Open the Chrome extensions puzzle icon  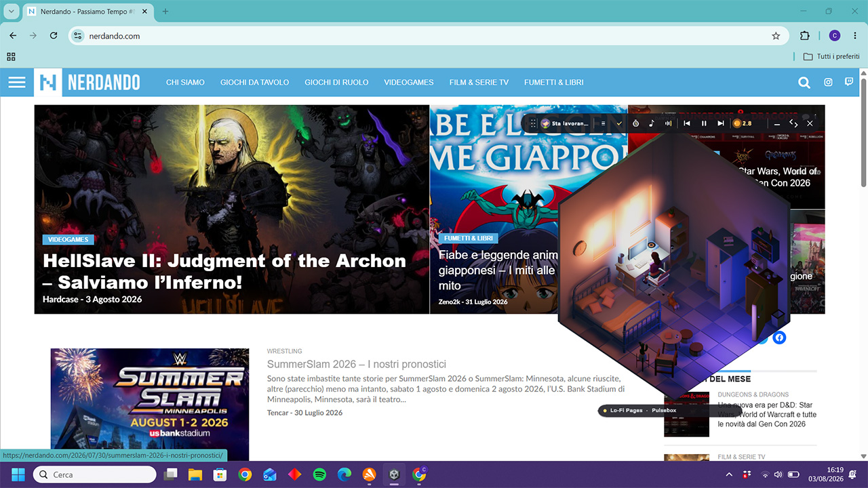tap(805, 36)
